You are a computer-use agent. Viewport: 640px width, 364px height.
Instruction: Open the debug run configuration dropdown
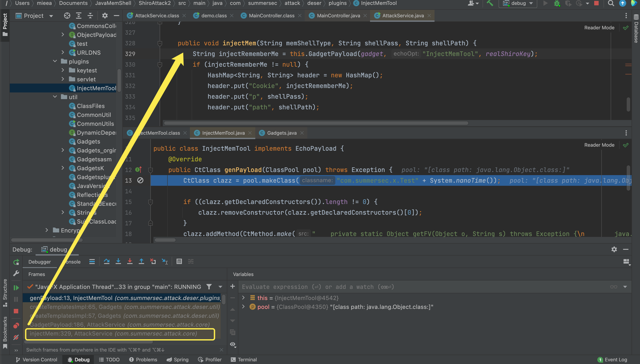(518, 4)
